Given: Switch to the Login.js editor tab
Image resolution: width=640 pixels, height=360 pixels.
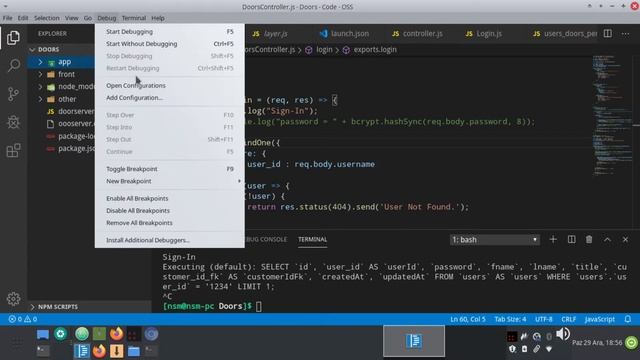Looking at the screenshot, I should coord(484,33).
